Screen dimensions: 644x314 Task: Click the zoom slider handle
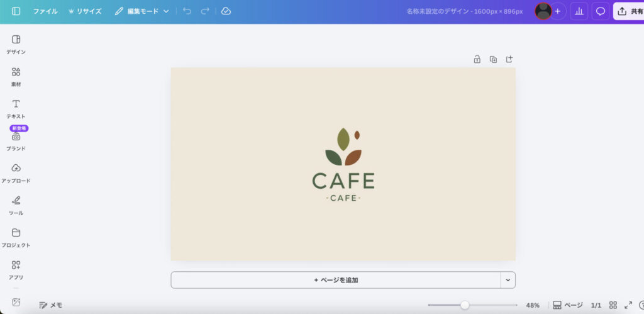(x=465, y=305)
